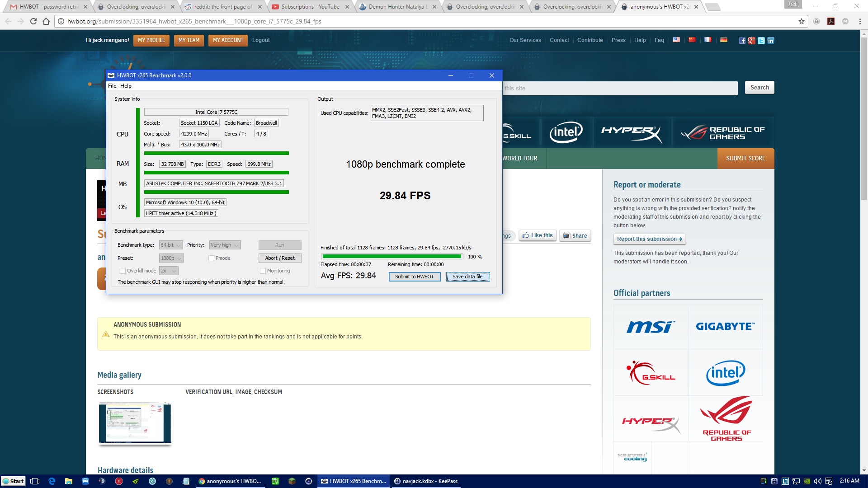Screen dimensions: 868x488
Task: Click the Report this submission button
Action: 650,239
